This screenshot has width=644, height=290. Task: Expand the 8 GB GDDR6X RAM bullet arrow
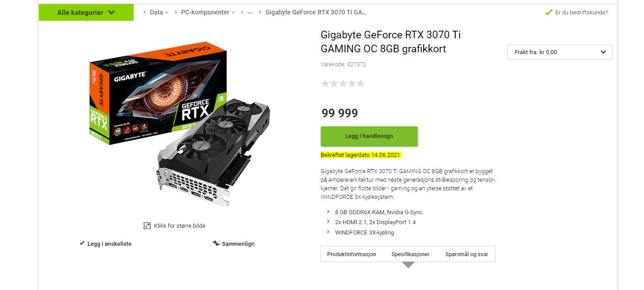tap(328, 212)
